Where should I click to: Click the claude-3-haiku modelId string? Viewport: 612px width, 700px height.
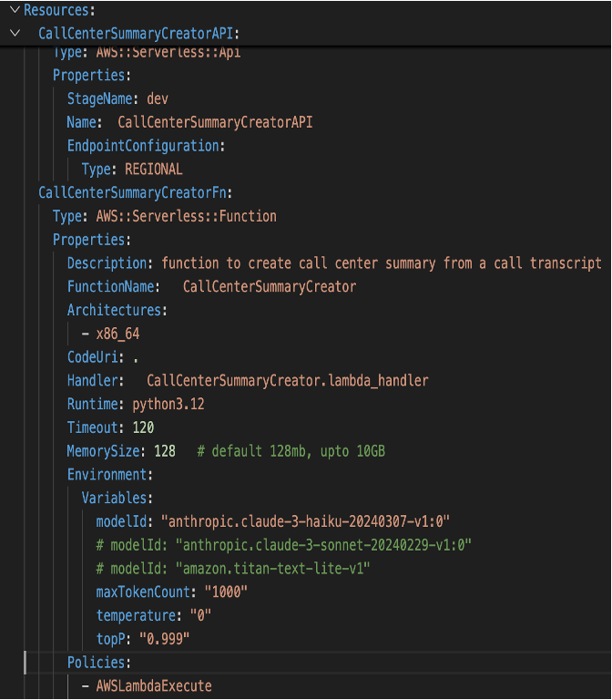click(x=306, y=521)
